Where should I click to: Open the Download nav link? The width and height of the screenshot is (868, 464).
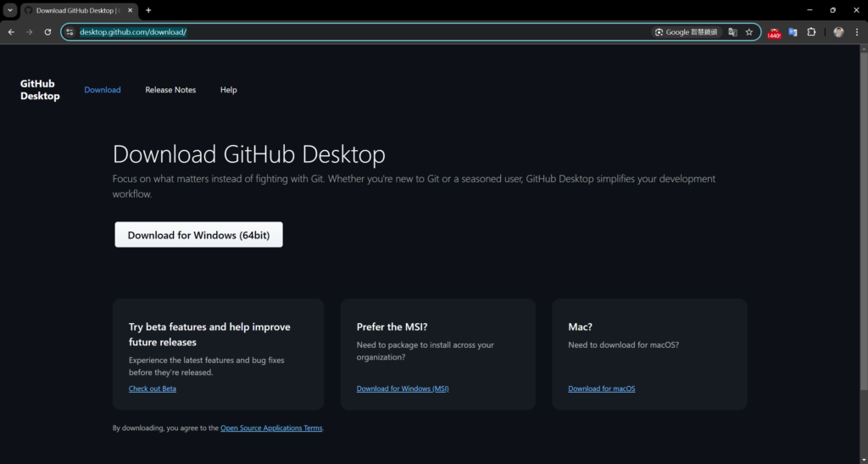103,90
